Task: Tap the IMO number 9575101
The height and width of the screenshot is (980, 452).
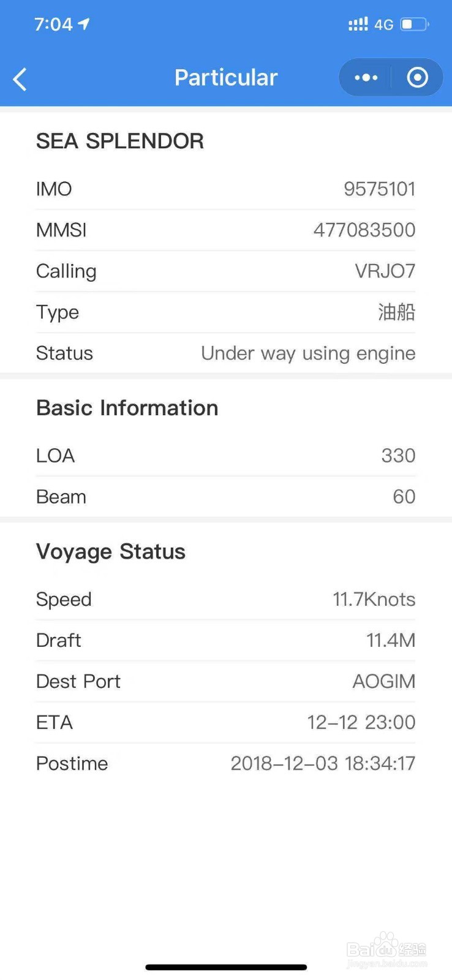Action: [379, 189]
